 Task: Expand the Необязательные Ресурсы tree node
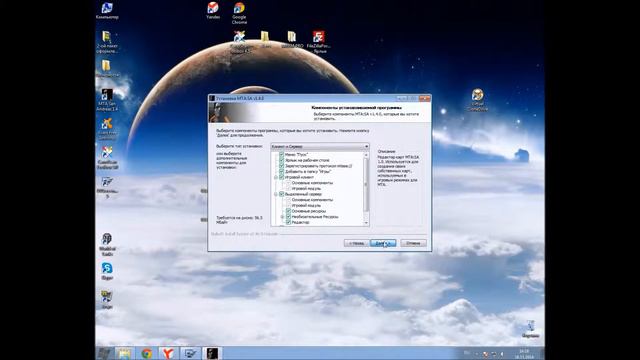click(x=282, y=217)
